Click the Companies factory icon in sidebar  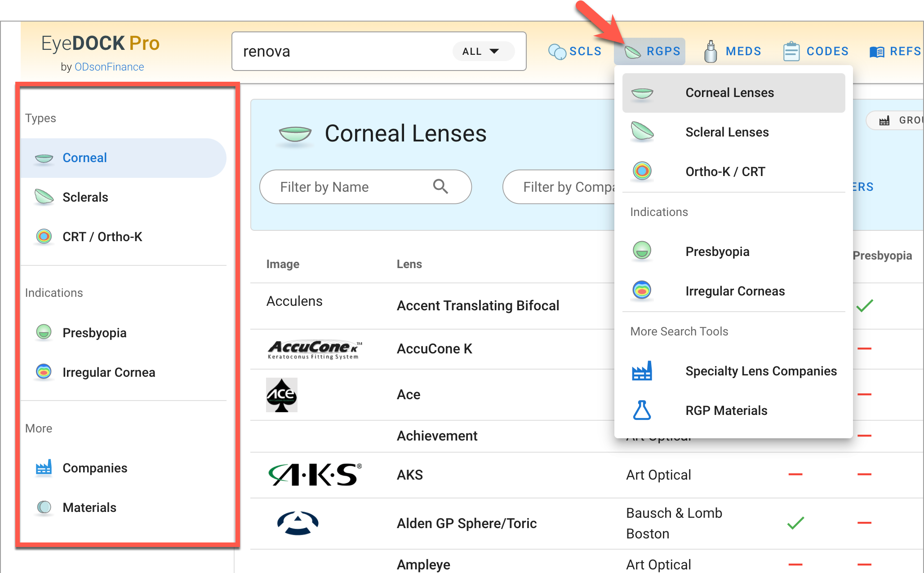click(x=44, y=468)
